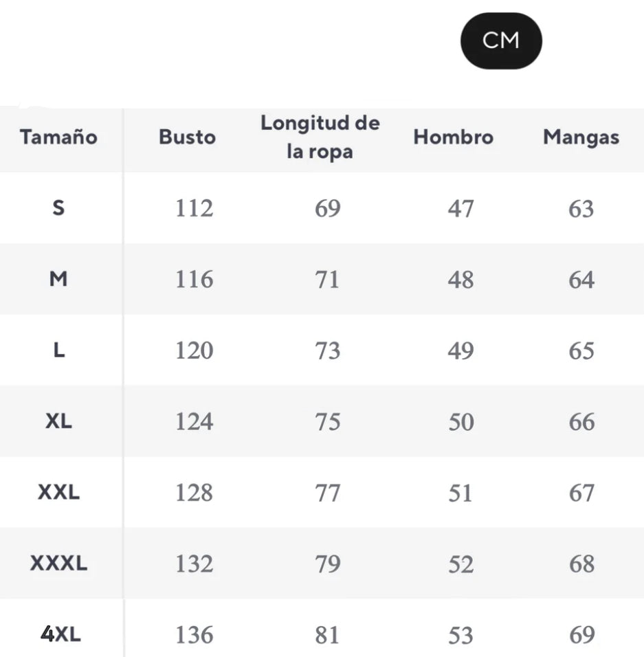This screenshot has width=644, height=657.
Task: Click sleeve value 66 for size XL
Action: pos(581,422)
